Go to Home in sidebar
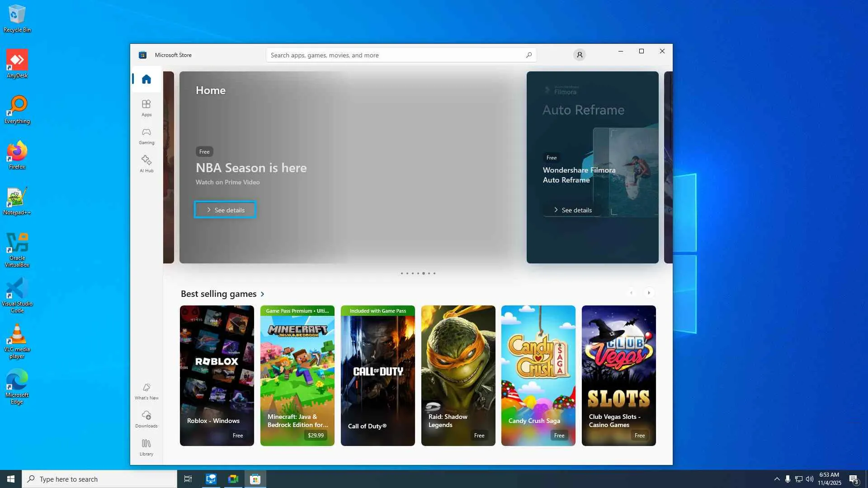Screen dimensions: 868x488 point(146,79)
